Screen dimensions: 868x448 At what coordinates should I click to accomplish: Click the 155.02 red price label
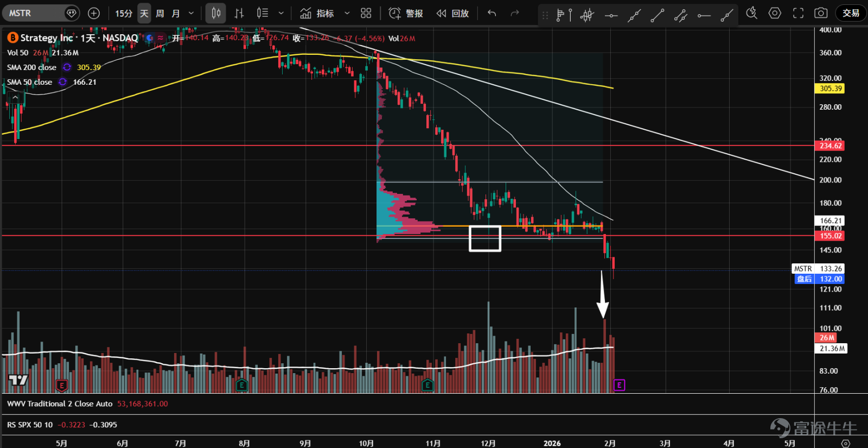[x=831, y=236]
